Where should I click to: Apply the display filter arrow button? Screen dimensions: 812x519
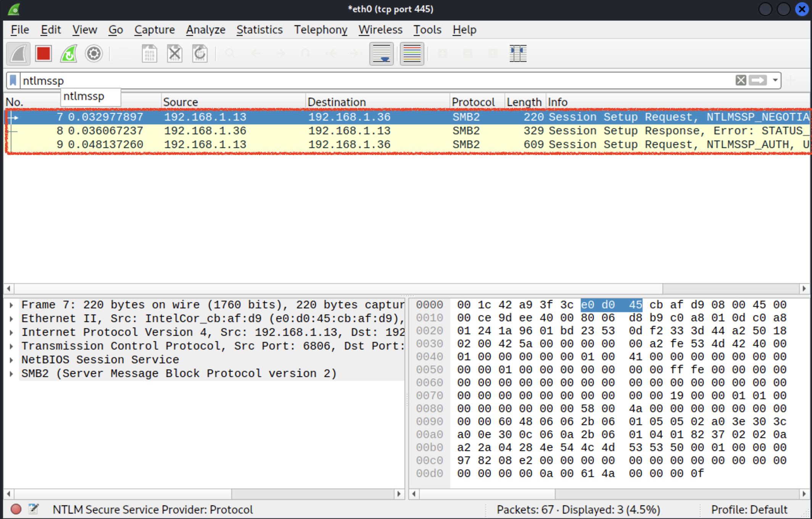(758, 81)
